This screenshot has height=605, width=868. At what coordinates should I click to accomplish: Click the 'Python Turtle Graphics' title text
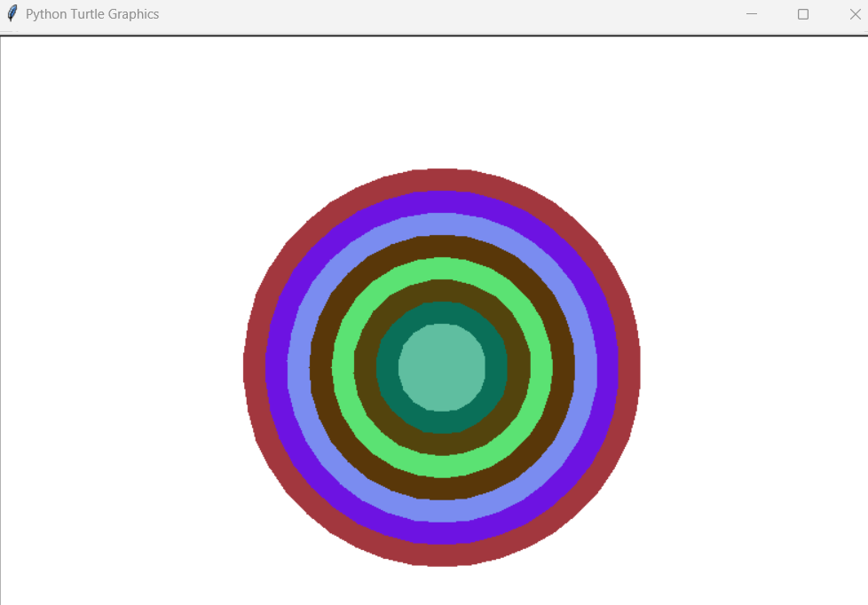(92, 14)
